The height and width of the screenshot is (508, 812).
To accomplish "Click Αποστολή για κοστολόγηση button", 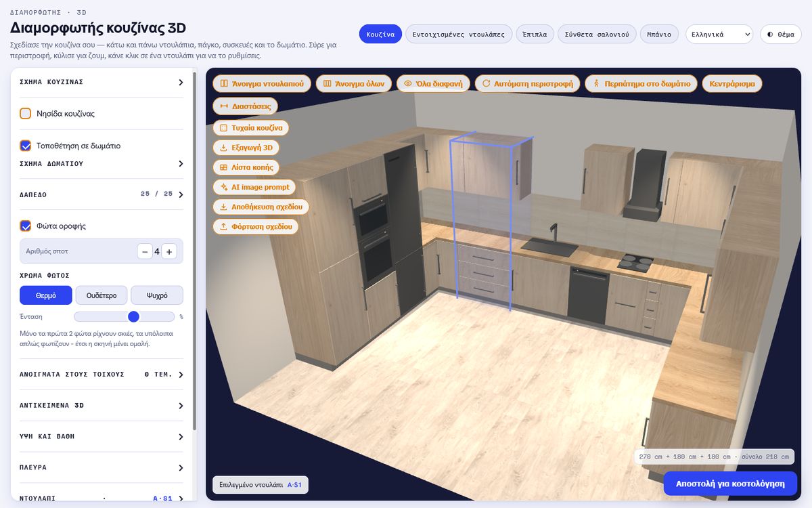I will coord(730,484).
